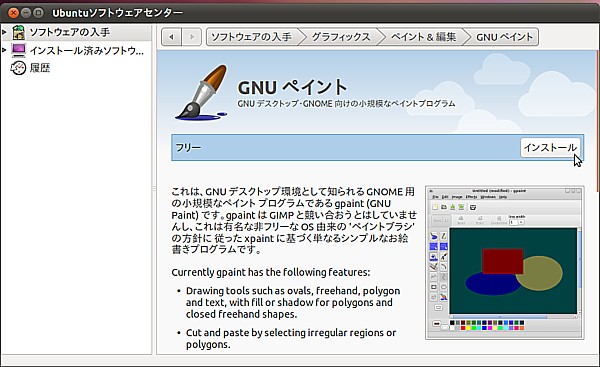Image resolution: width=600 pixels, height=367 pixels.
Task: Click the ソフトウェアの入手 sidebar icon
Action: (18, 33)
